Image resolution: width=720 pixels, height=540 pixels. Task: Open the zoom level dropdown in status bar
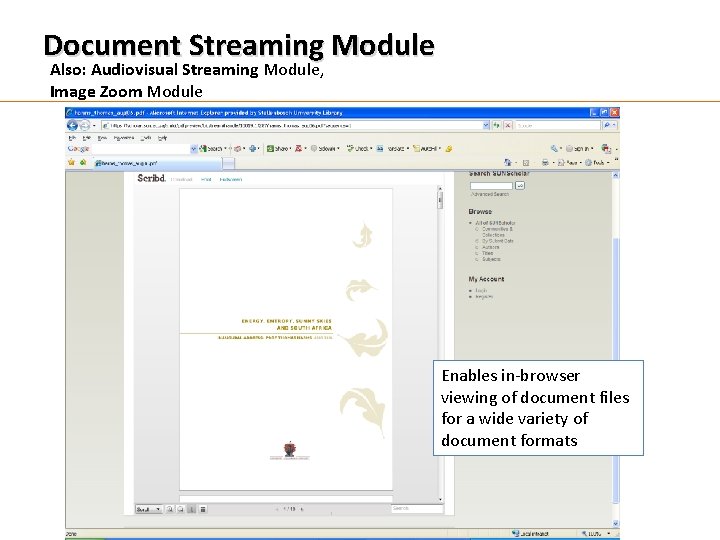(609, 534)
